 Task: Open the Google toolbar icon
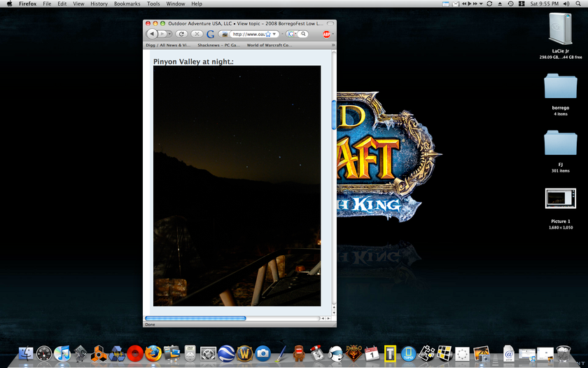click(210, 34)
